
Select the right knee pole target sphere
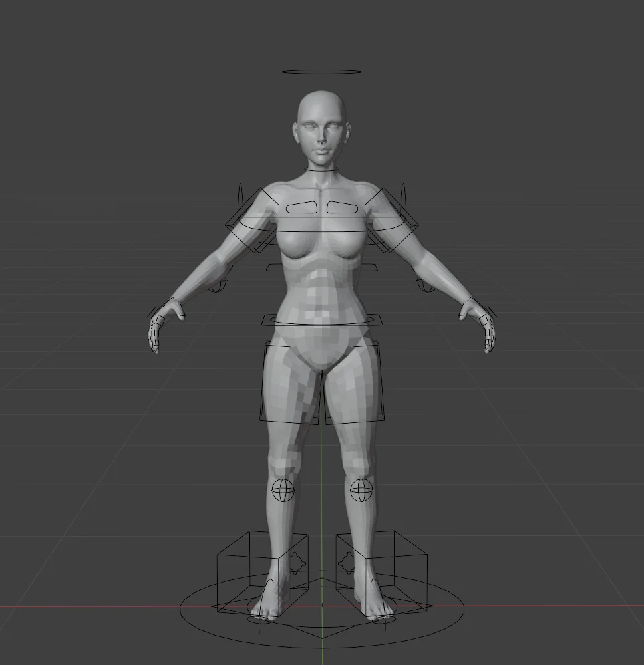pyautogui.click(x=283, y=491)
